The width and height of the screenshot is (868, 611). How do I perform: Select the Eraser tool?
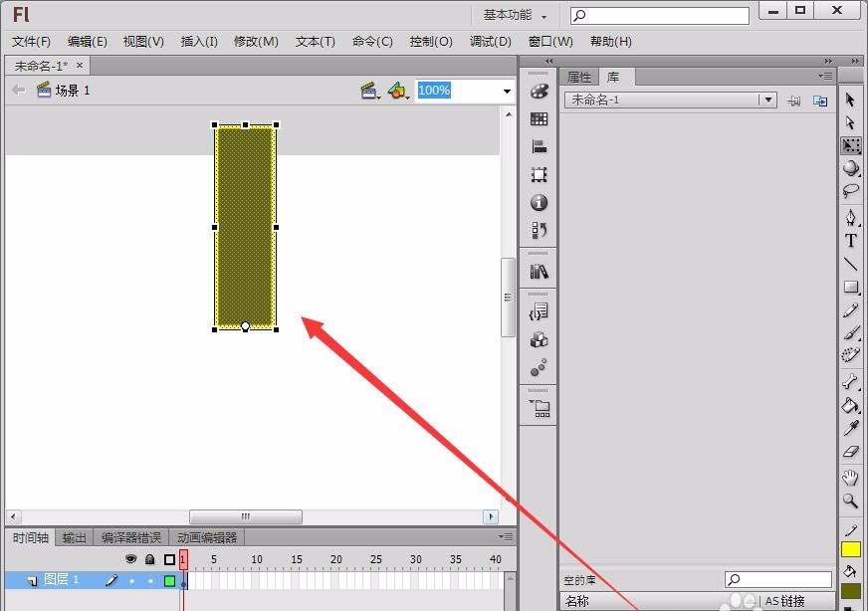pos(851,451)
